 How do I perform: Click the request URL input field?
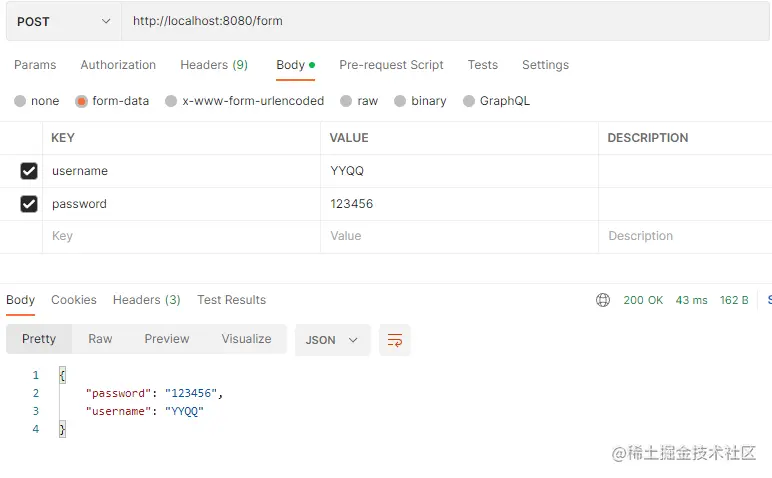point(440,21)
